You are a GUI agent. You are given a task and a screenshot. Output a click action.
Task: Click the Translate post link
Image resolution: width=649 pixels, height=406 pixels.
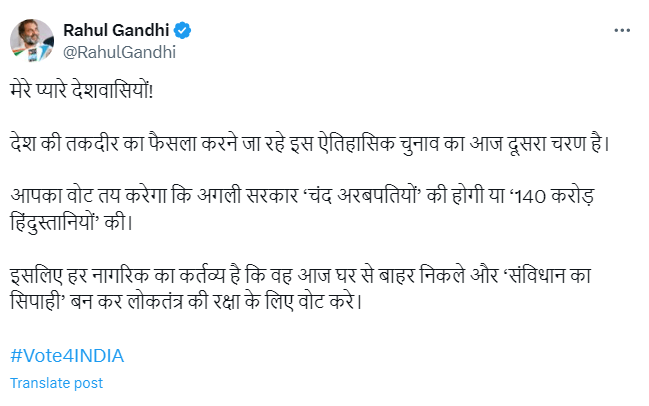(56, 383)
